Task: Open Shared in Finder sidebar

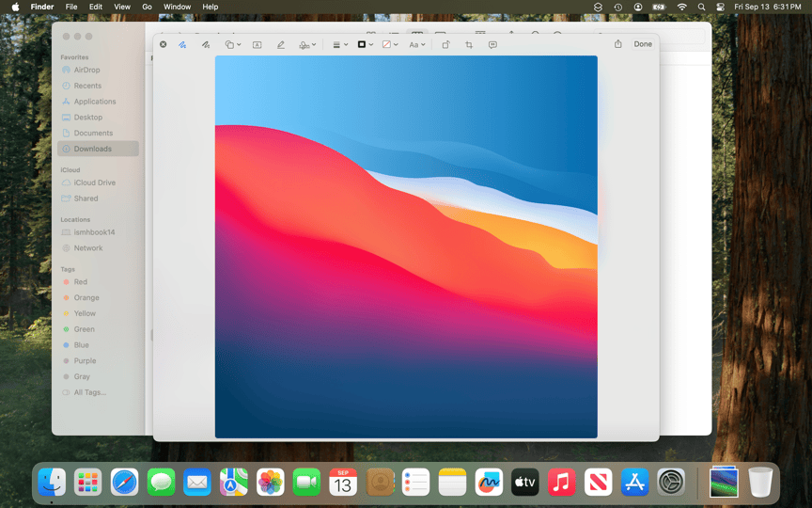Action: [x=98, y=198]
